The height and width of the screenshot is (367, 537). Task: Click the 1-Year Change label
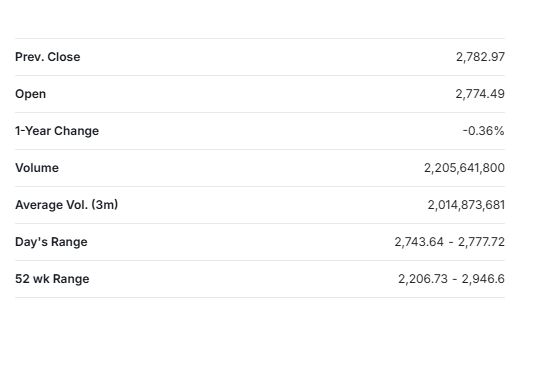[57, 131]
